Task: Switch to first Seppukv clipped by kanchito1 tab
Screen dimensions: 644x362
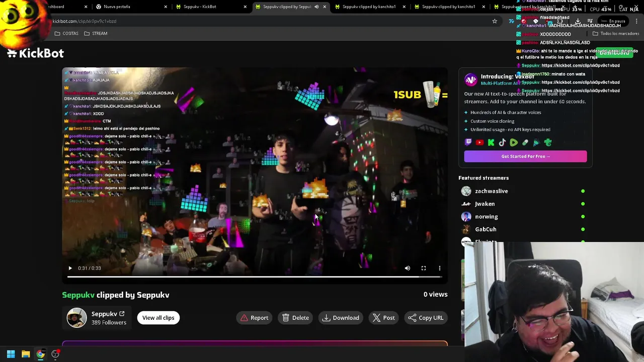Action: [369, 7]
